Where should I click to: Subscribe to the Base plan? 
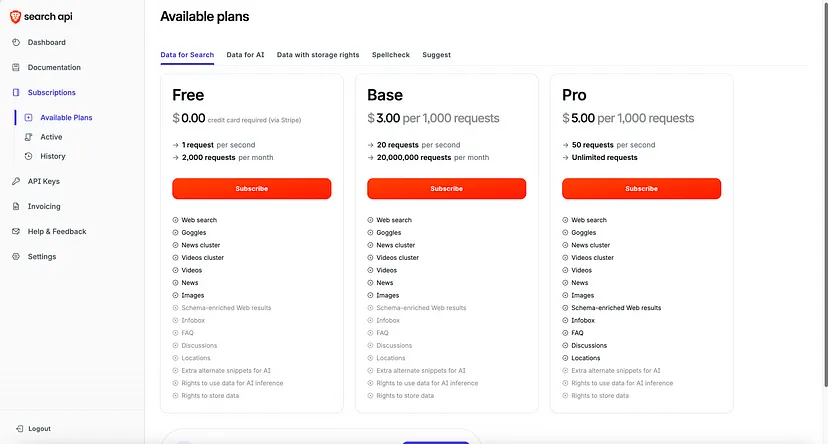[x=446, y=188]
